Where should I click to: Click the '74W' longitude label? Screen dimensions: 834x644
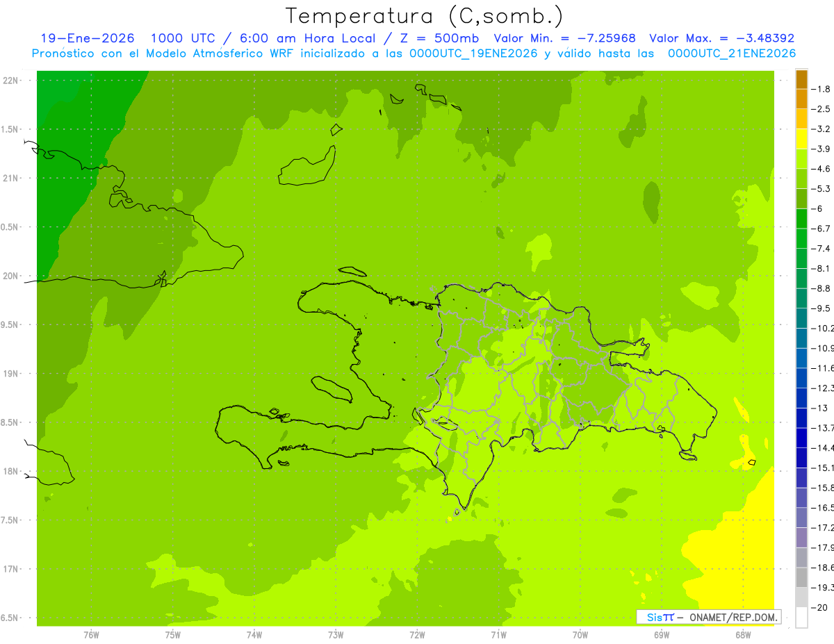click(x=254, y=635)
